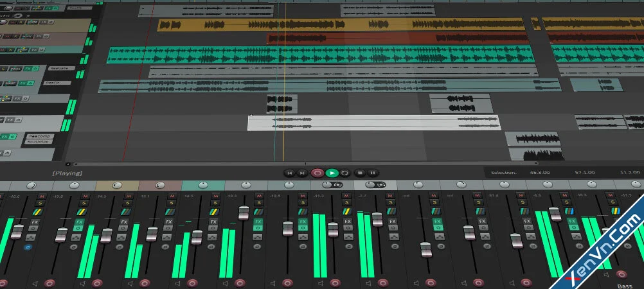The width and height of the screenshot is (644, 289).
Task: Select the white highlighted media item in arrange
Action: [x=374, y=123]
